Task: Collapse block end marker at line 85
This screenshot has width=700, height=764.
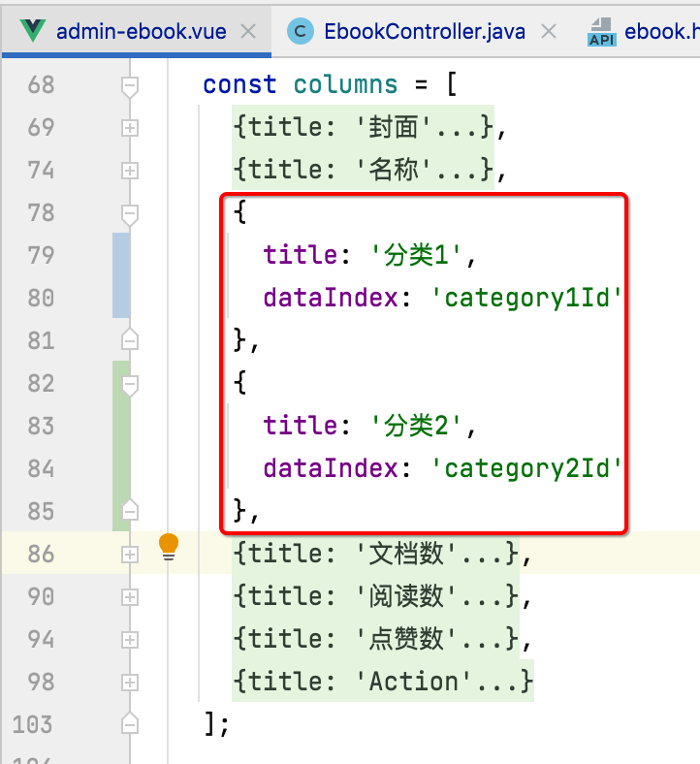Action: [130, 510]
